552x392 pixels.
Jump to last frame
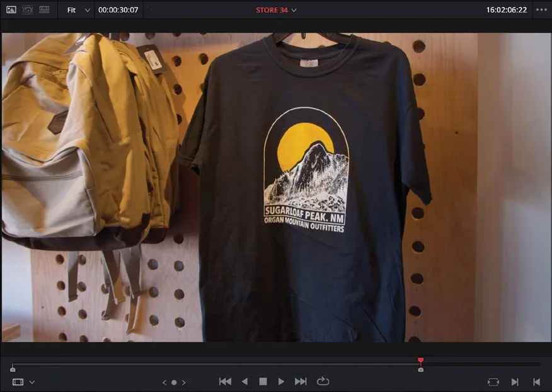point(301,381)
